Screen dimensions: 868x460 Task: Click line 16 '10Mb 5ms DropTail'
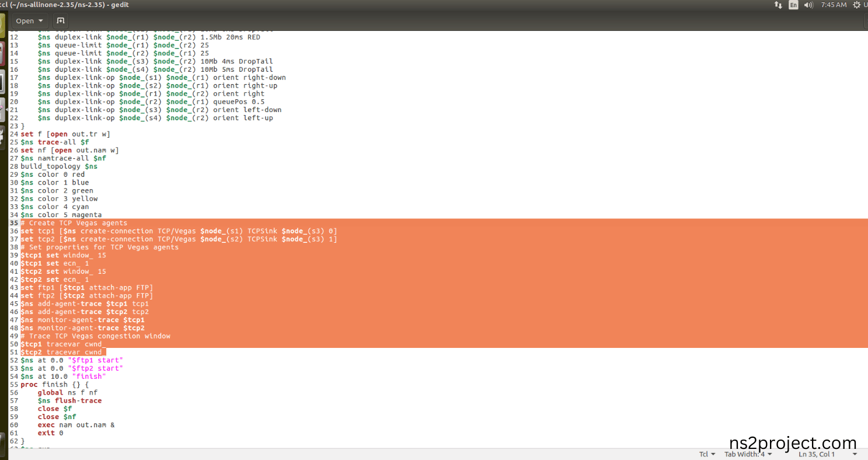point(155,69)
